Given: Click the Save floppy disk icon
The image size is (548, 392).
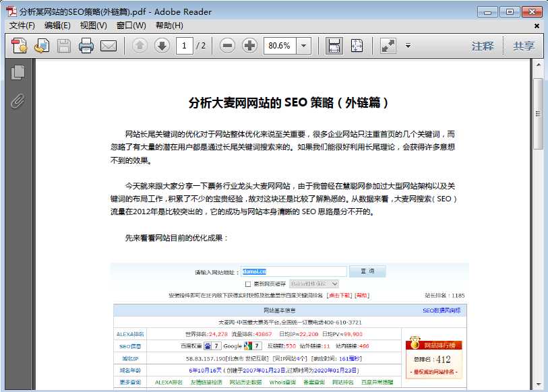Looking at the screenshot, I should [x=63, y=46].
